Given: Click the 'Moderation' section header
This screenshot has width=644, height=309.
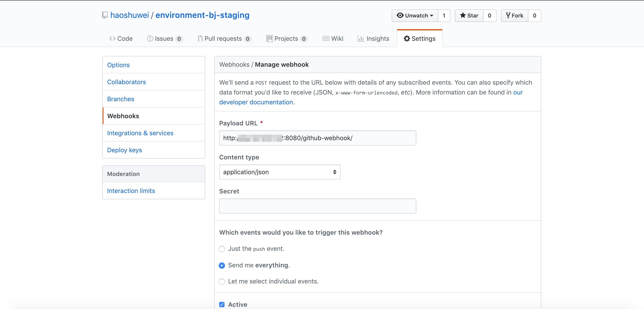Looking at the screenshot, I should (x=153, y=174).
